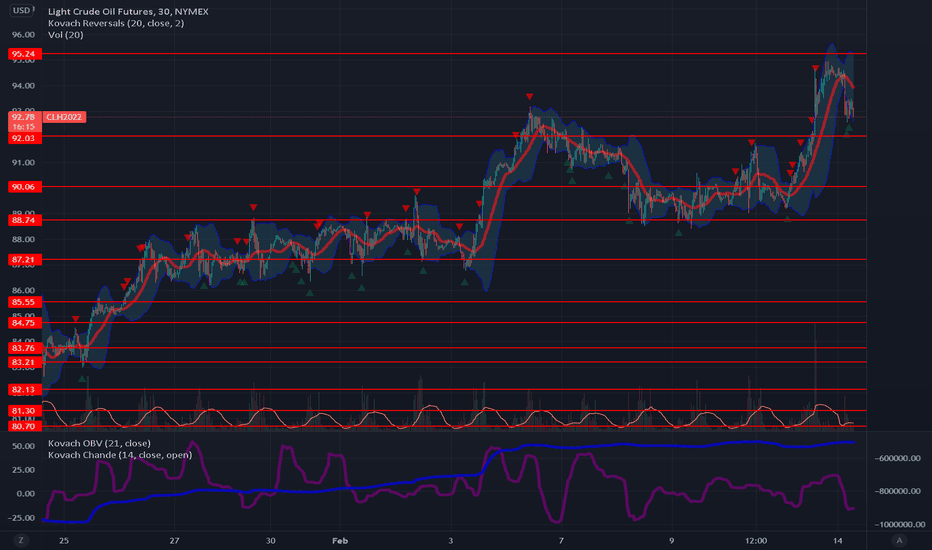The height and width of the screenshot is (550, 932).
Task: Click the 88.00 price axis value
Action: (23, 239)
